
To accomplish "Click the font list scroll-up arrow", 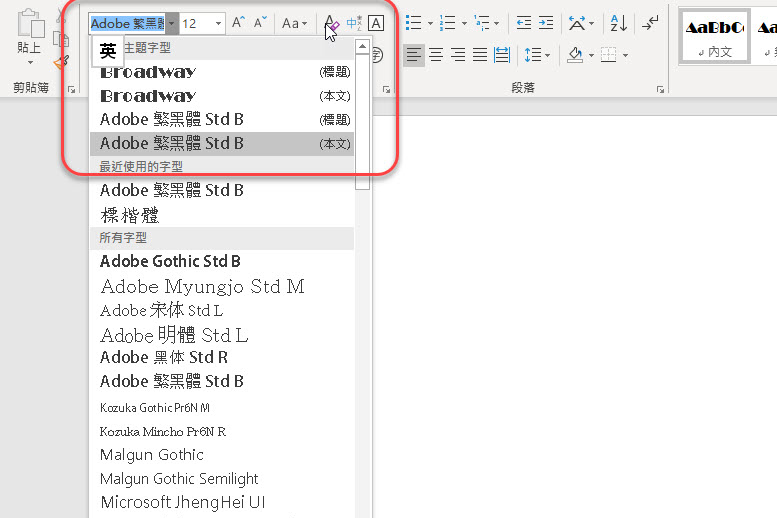I will (362, 47).
